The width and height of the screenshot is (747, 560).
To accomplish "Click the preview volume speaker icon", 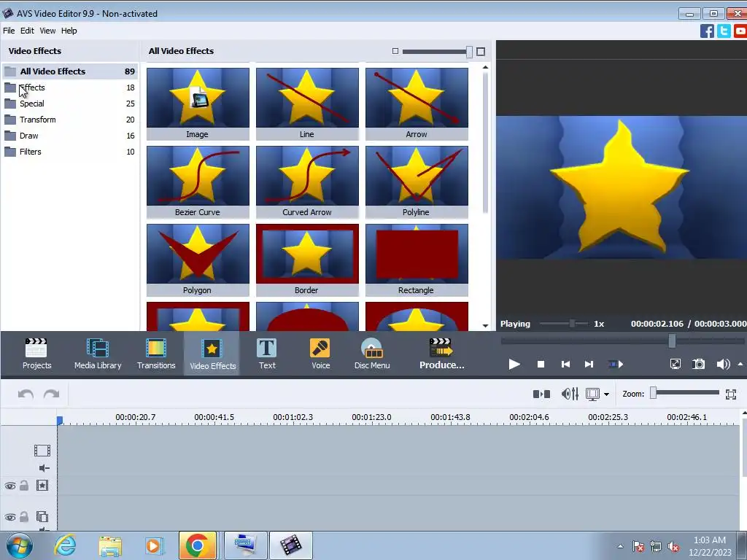I will click(x=723, y=365).
